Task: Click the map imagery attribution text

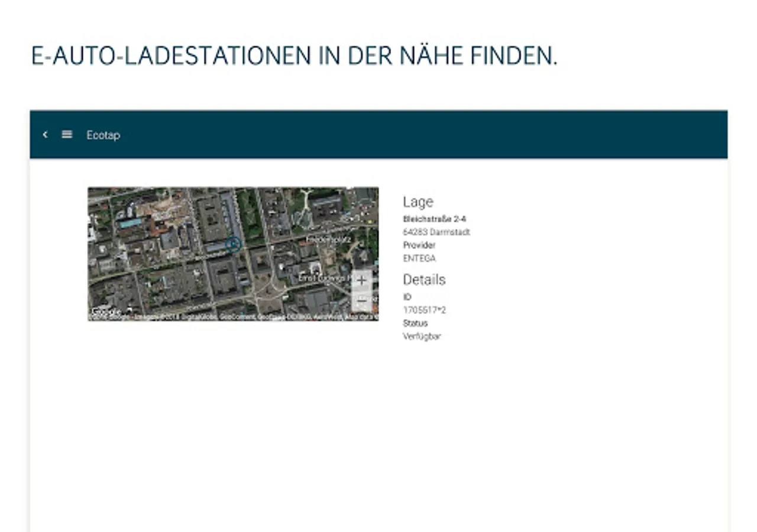Action: click(233, 317)
